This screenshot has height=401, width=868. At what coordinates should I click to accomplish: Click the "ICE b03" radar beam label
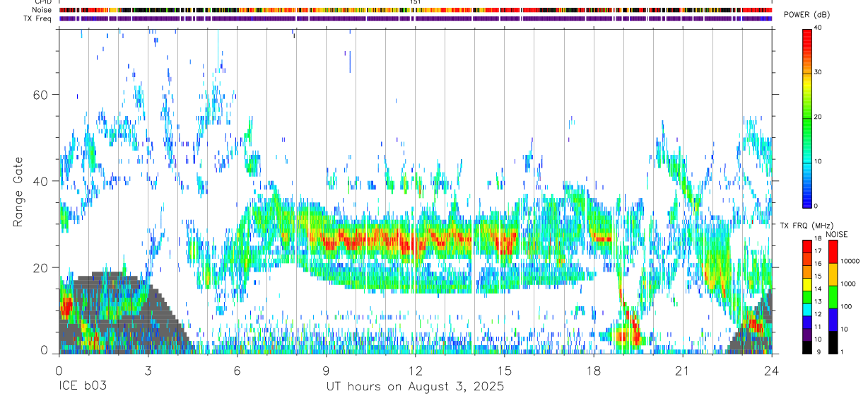click(81, 387)
